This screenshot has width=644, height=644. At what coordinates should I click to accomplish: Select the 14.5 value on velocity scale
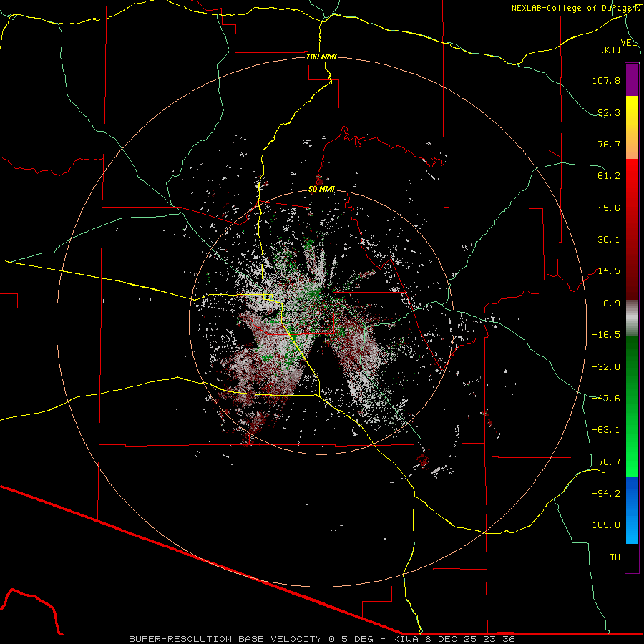[609, 271]
